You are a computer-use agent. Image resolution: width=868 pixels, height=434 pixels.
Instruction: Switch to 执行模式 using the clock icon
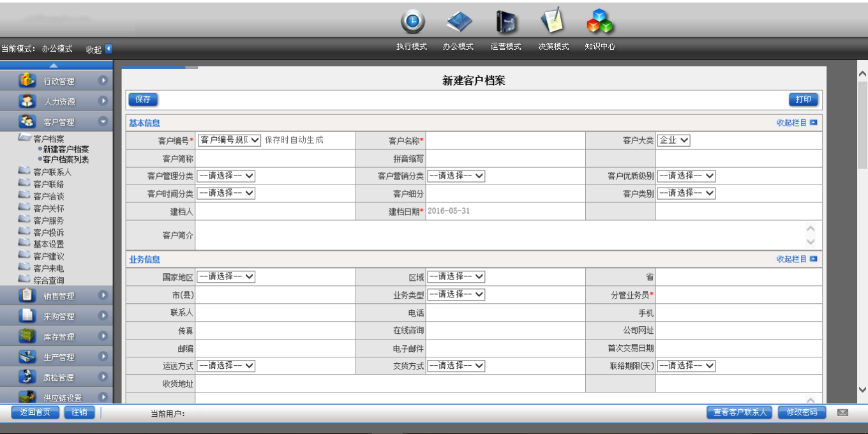(412, 22)
